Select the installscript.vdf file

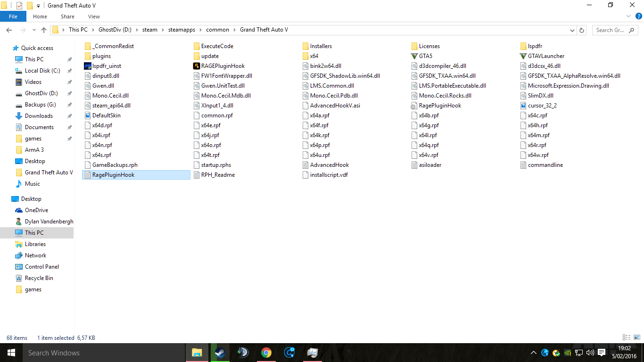pyautogui.click(x=325, y=175)
